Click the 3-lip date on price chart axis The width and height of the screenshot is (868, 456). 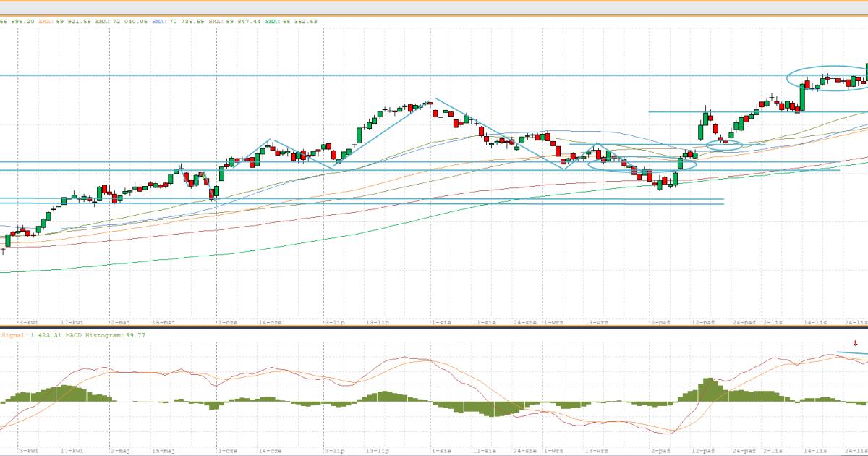tap(334, 321)
